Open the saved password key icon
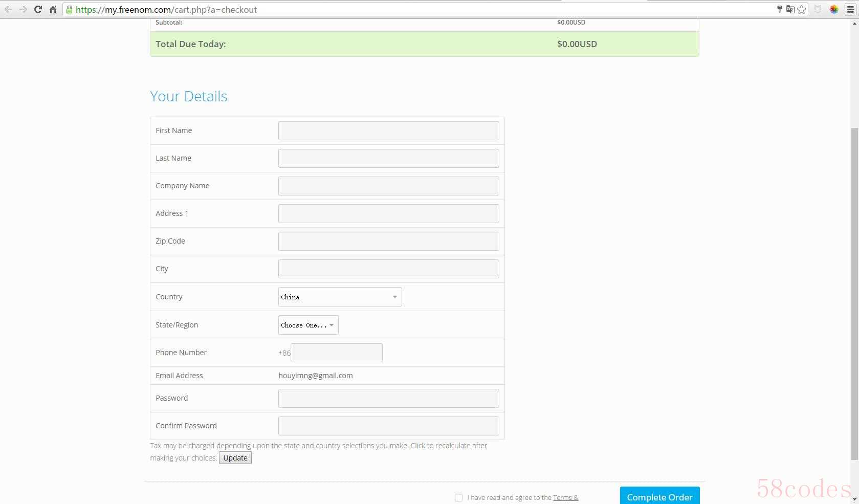 pyautogui.click(x=780, y=9)
